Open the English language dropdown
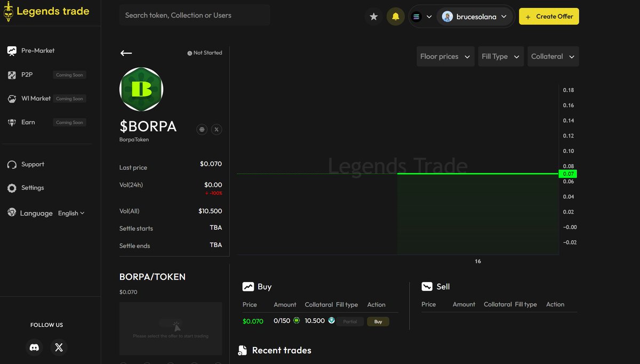 pyautogui.click(x=71, y=213)
